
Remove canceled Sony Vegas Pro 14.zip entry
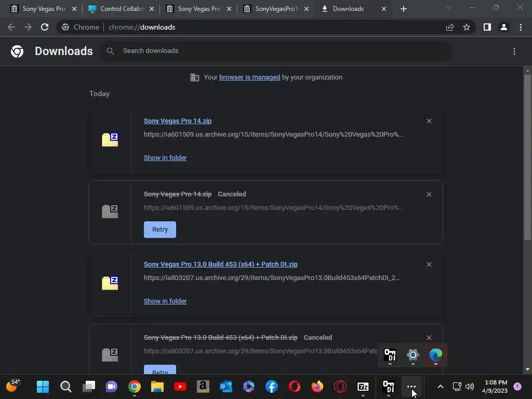coord(429,194)
